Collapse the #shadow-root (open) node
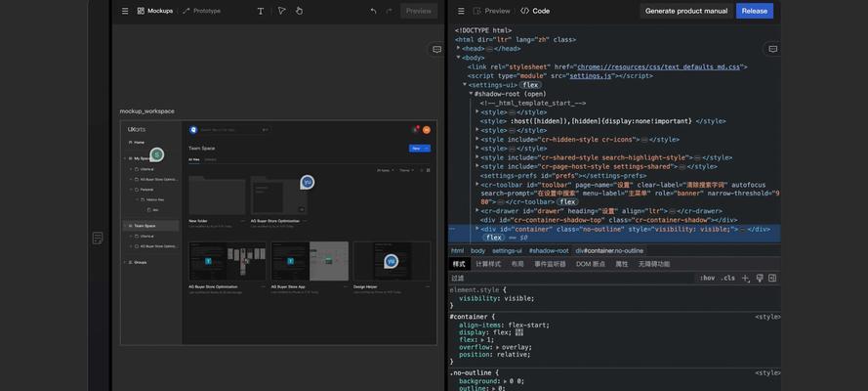The width and height of the screenshot is (868, 391). [x=471, y=94]
